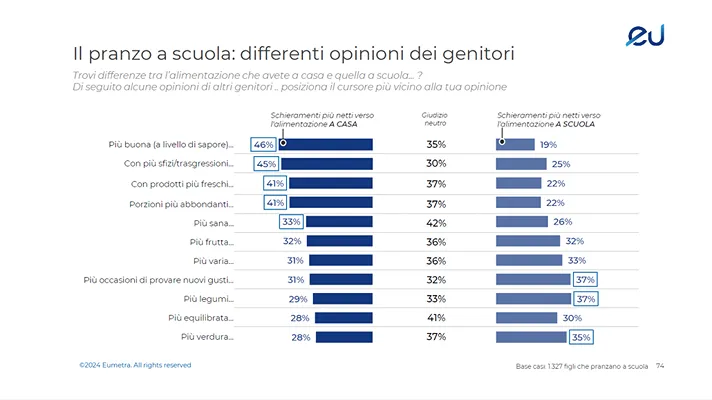This screenshot has height=400, width=712.
Task: Click the boxed 35% label for Più verdura
Action: click(x=581, y=337)
